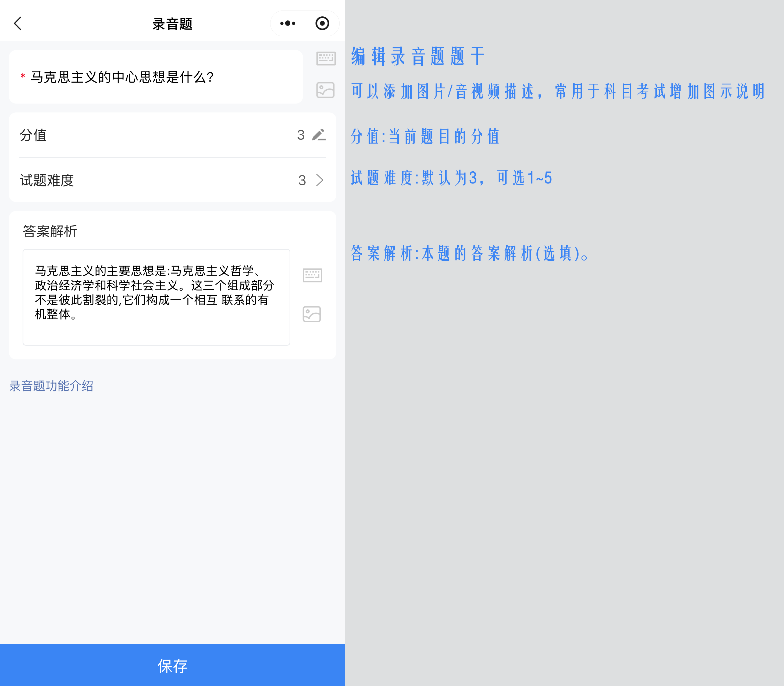The height and width of the screenshot is (686, 784).
Task: Tap the mini-program close circle icon
Action: [322, 23]
